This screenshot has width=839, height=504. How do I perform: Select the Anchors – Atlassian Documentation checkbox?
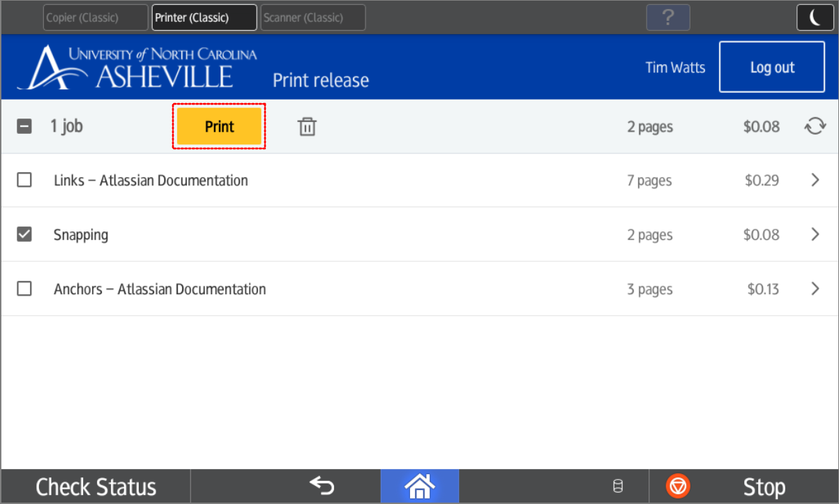[x=24, y=289]
